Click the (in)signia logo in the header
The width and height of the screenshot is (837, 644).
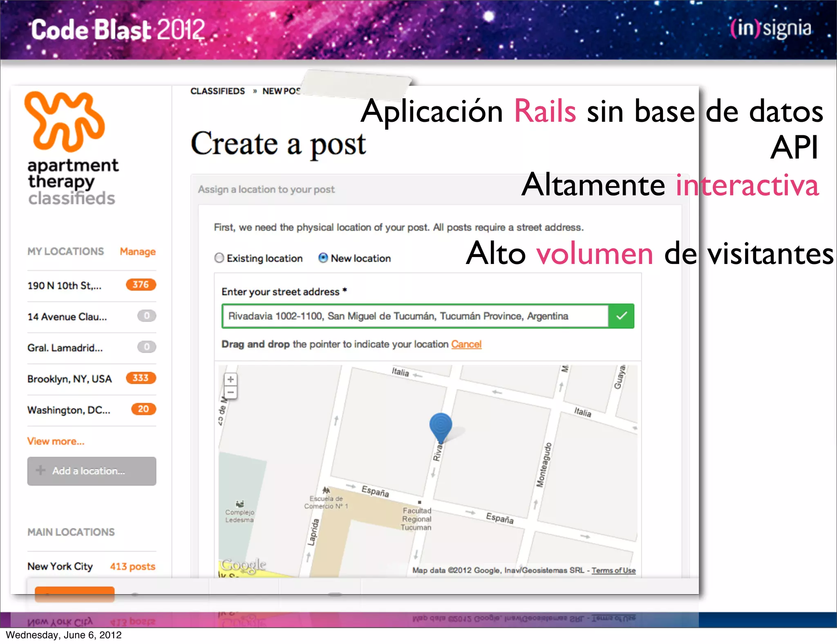click(x=771, y=29)
